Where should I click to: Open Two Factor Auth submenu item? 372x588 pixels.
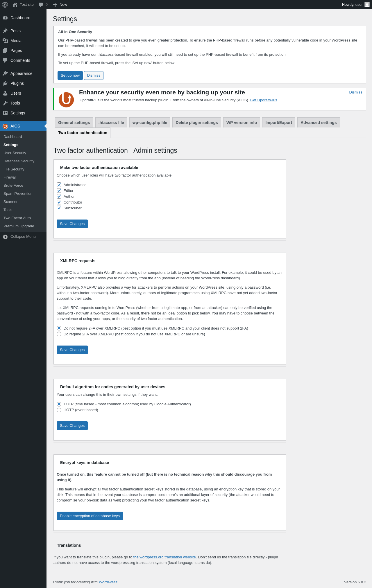click(x=23, y=218)
